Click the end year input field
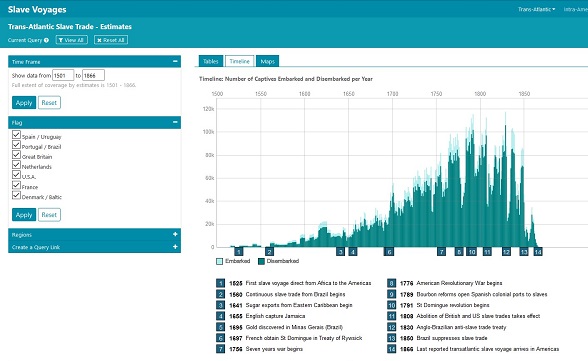Screen dimensions: 588x361 coord(93,75)
